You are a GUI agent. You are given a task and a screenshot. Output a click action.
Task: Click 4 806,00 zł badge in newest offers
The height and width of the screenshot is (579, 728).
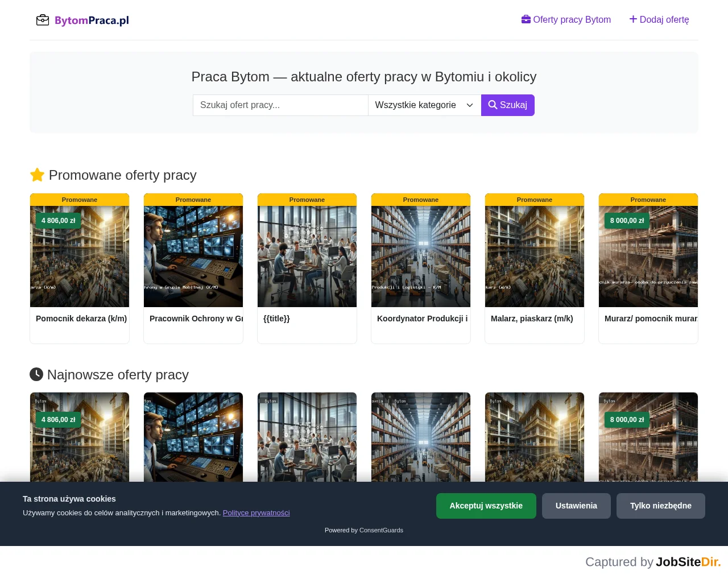click(59, 420)
